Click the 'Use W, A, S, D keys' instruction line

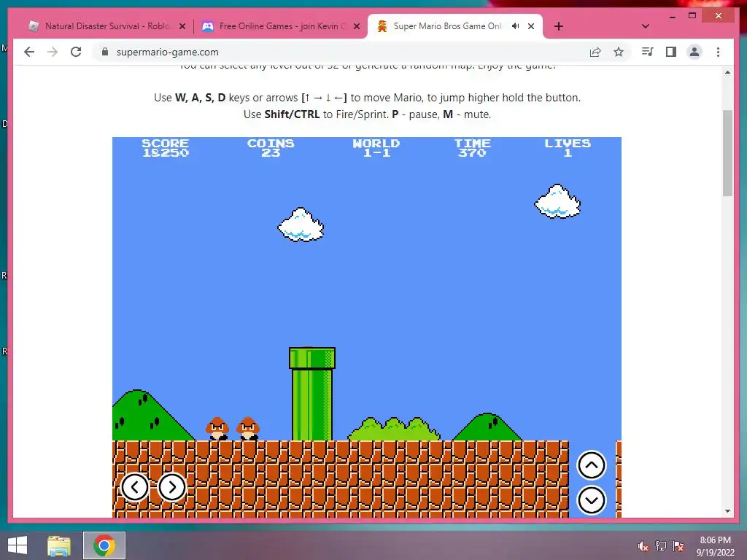368,98
